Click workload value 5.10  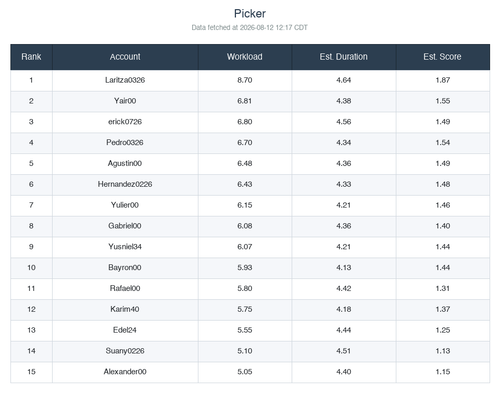pyautogui.click(x=245, y=351)
